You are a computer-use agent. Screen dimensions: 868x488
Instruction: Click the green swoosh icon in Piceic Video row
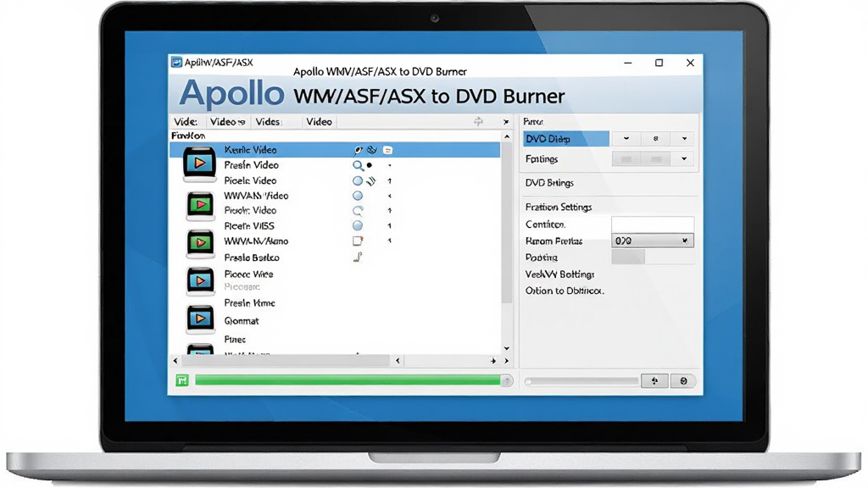click(371, 180)
